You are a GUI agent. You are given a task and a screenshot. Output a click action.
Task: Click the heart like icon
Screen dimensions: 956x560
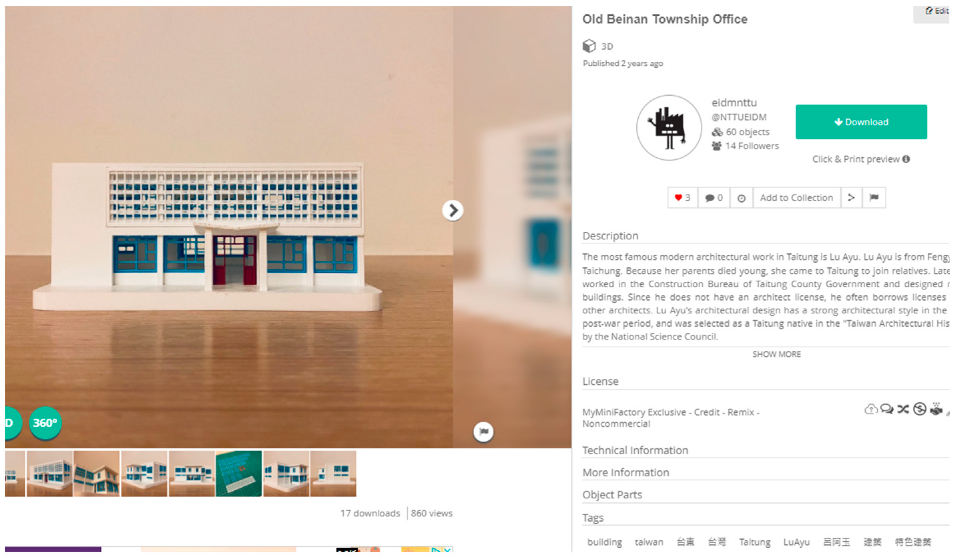click(678, 198)
